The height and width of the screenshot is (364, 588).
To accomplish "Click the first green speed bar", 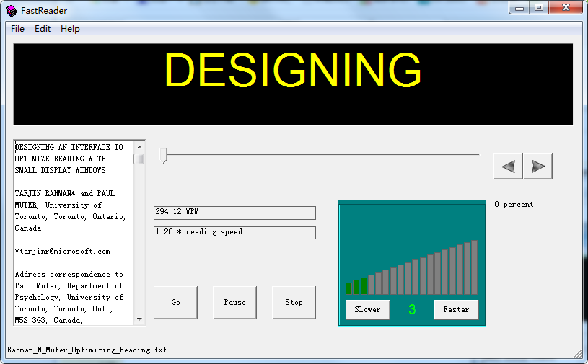I will point(349,288).
